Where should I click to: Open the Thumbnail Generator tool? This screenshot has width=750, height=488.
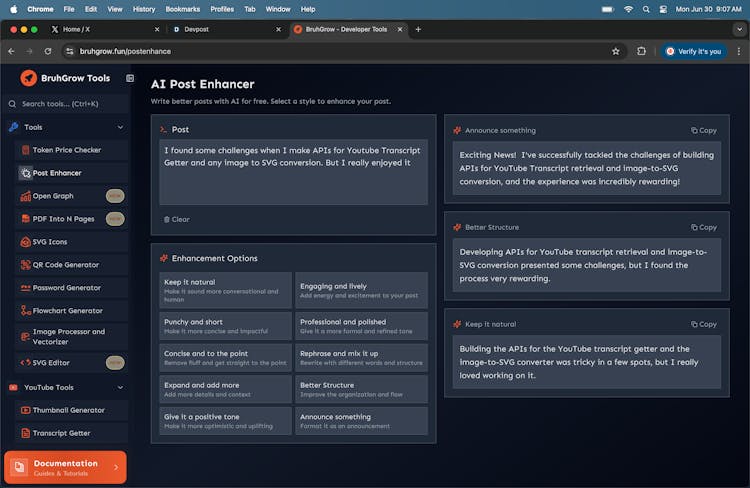(x=68, y=410)
